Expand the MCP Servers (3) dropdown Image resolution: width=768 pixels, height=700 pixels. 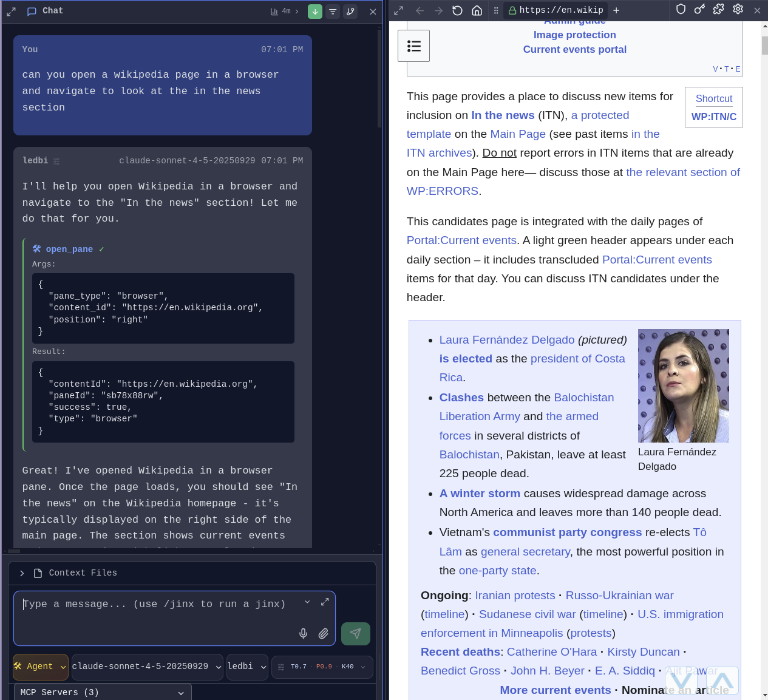pos(103,692)
